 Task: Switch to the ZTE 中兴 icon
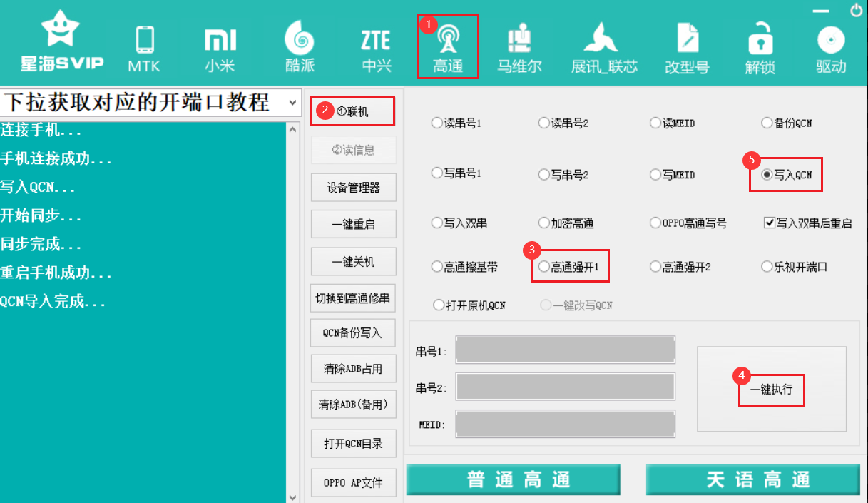[377, 49]
